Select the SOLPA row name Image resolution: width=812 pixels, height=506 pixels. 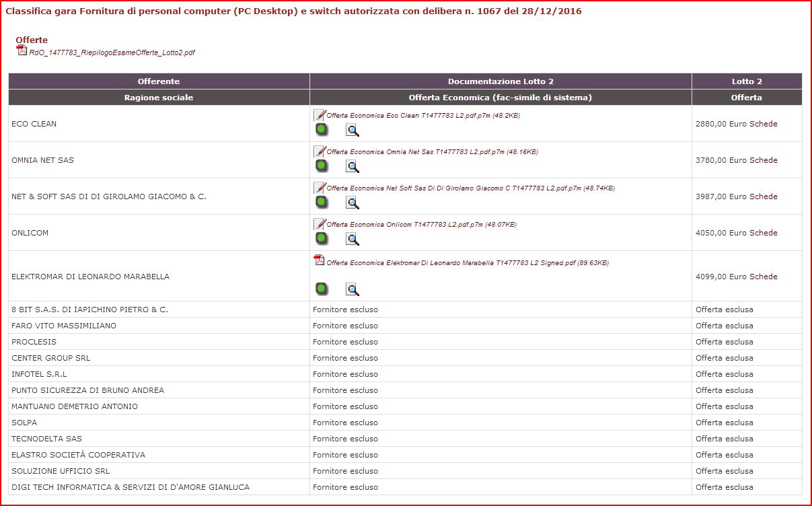[x=24, y=423]
